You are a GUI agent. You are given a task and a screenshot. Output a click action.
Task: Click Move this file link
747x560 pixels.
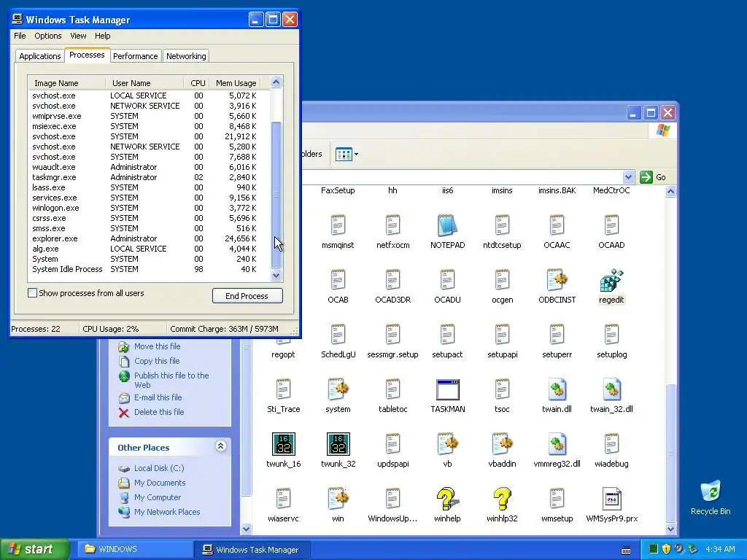[x=158, y=346]
